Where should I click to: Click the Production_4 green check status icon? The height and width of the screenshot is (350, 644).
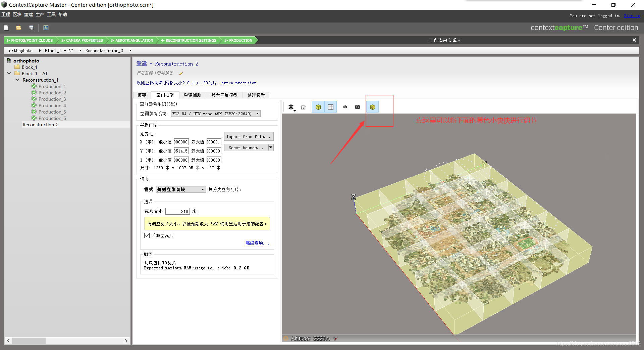coord(34,105)
